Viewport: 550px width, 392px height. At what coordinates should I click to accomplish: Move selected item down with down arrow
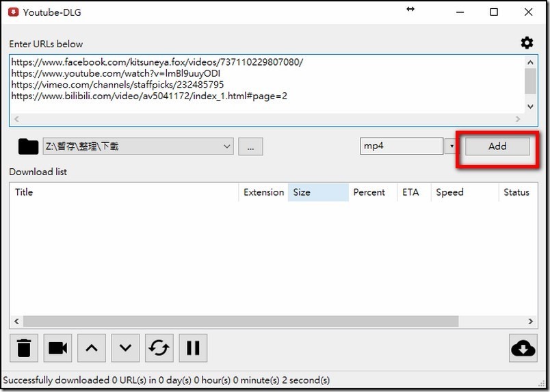pyautogui.click(x=125, y=348)
